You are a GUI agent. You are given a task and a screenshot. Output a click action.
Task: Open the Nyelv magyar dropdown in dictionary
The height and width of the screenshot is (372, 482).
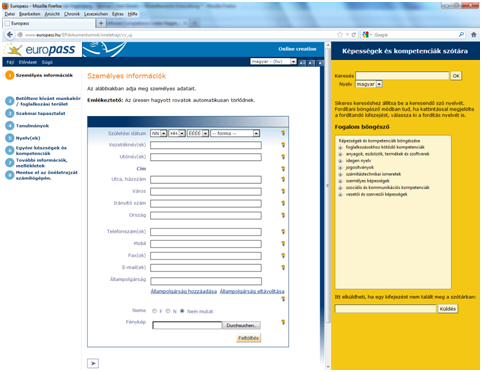tap(369, 84)
